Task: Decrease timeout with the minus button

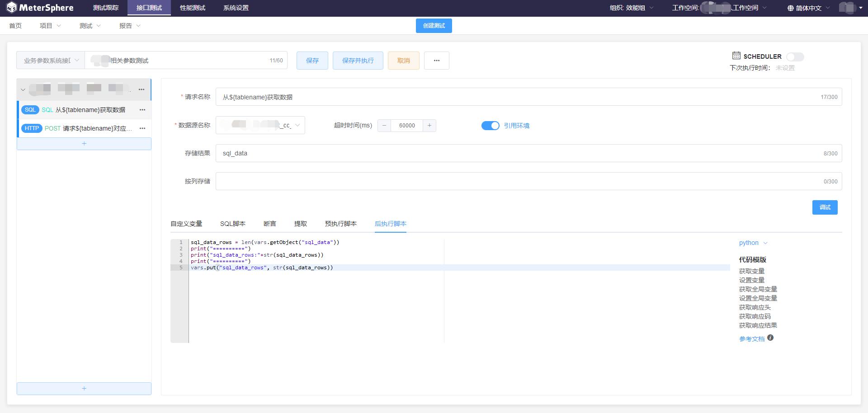Action: click(x=384, y=126)
